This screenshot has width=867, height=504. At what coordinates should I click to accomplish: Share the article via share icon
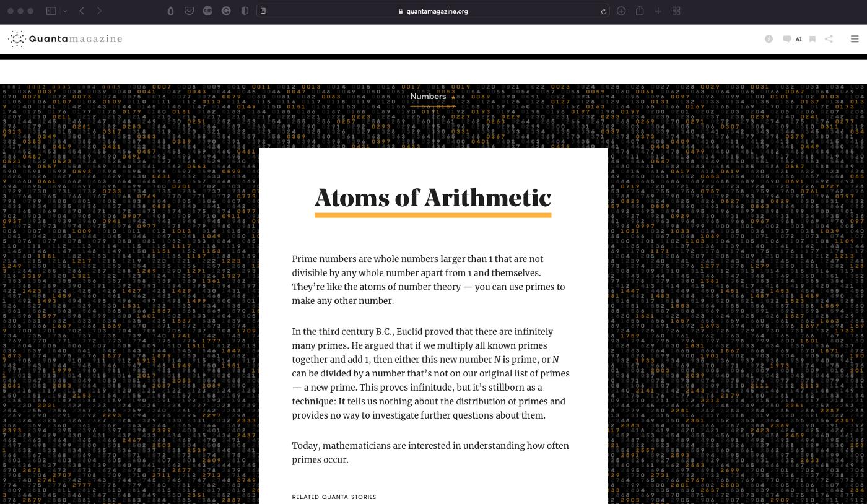click(x=829, y=39)
